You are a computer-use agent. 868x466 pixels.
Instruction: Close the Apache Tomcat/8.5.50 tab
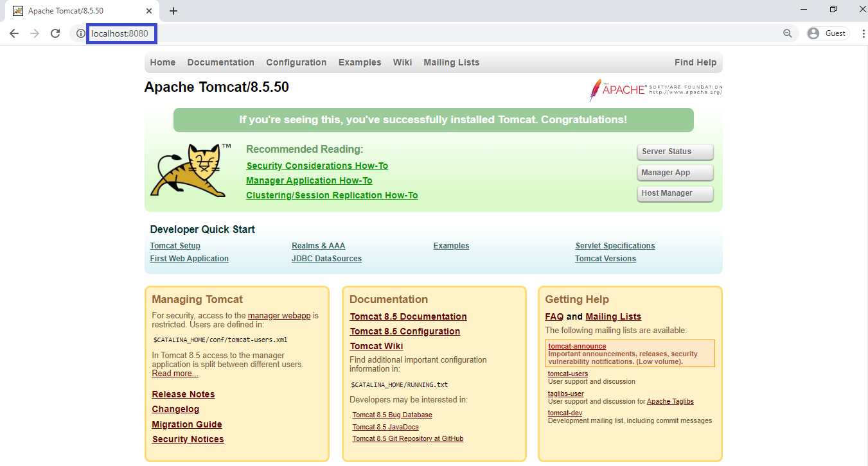(x=149, y=11)
